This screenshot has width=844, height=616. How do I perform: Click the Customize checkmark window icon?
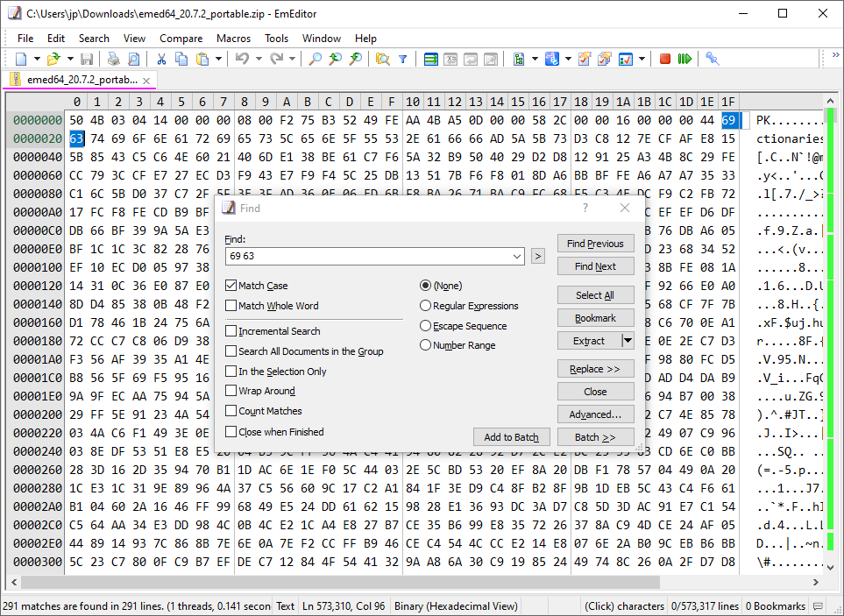coord(626,59)
